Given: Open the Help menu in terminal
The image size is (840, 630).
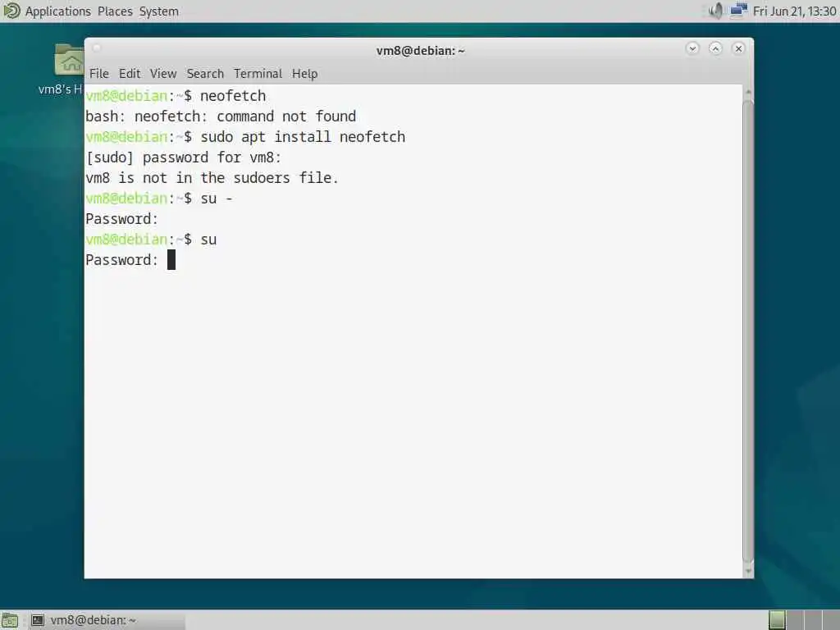Looking at the screenshot, I should 304,73.
